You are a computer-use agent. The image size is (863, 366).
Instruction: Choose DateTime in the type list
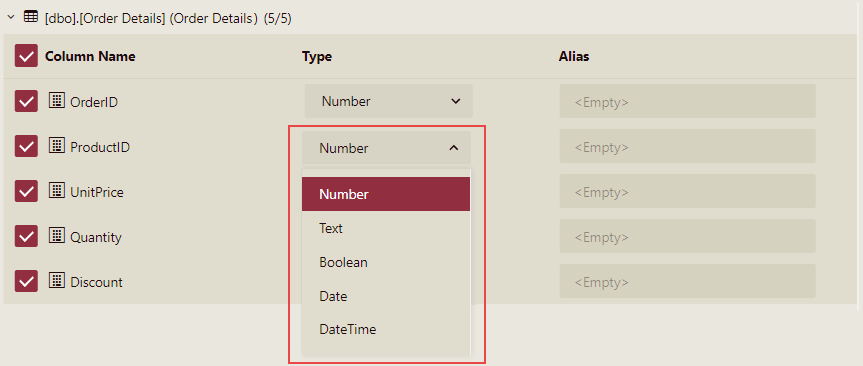386,330
